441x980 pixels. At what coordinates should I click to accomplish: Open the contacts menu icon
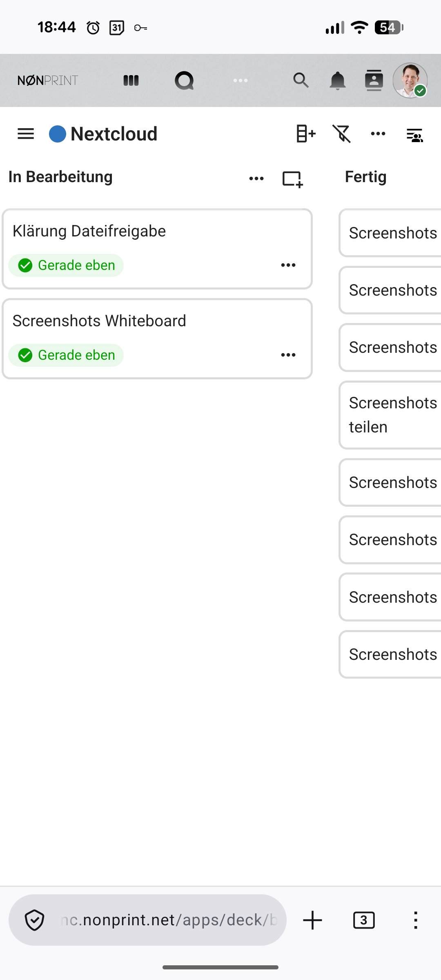pyautogui.click(x=374, y=80)
